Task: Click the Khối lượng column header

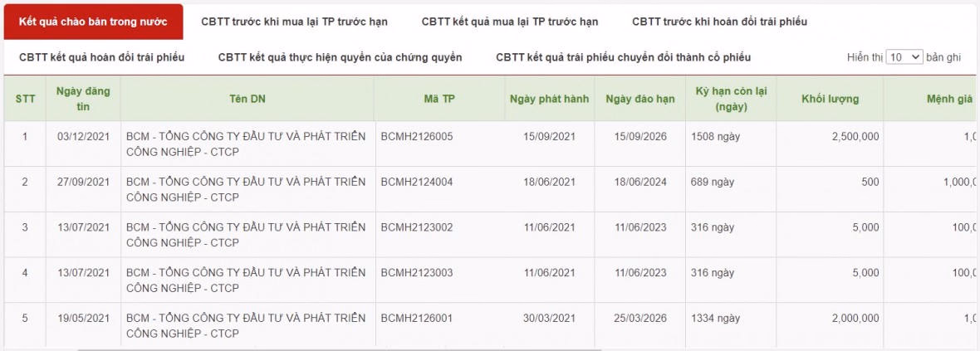Action: (830, 99)
